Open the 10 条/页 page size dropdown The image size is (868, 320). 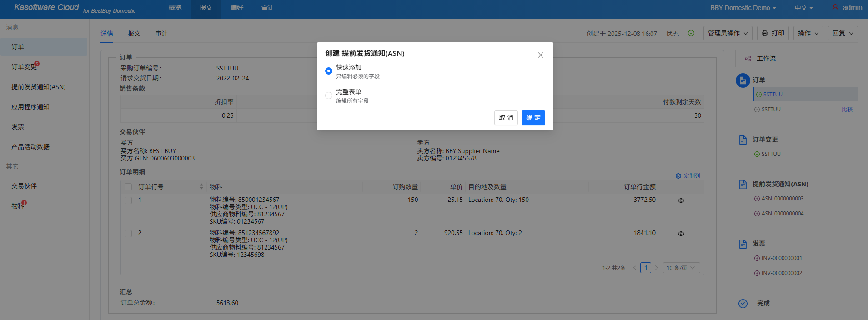[681, 268]
